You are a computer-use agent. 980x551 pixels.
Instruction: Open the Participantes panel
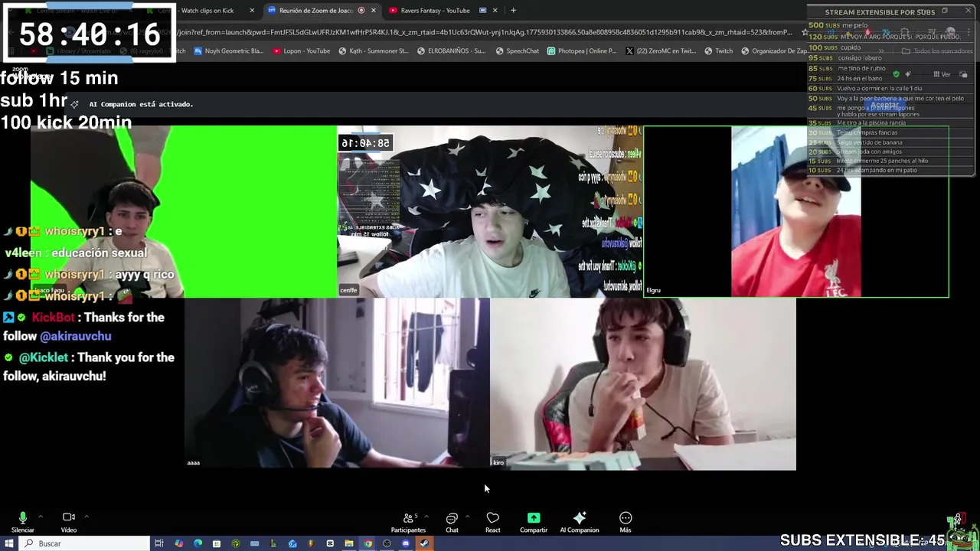tap(408, 523)
